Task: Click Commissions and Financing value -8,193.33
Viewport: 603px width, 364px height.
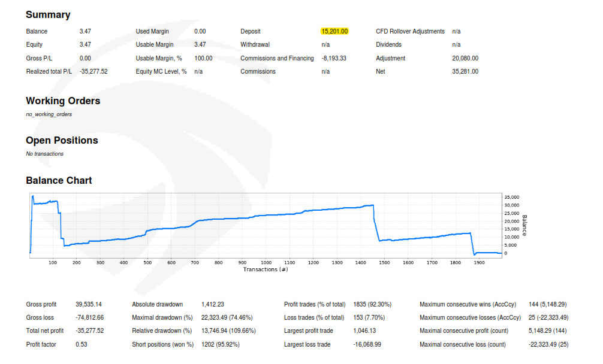Action: [334, 58]
